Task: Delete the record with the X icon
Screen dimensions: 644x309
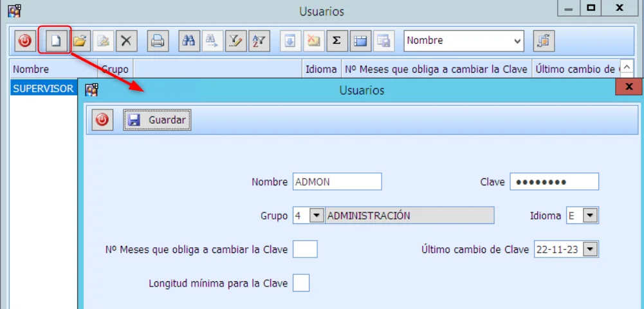Action: (126, 41)
